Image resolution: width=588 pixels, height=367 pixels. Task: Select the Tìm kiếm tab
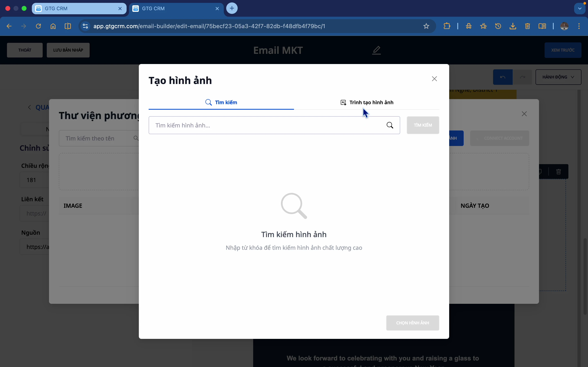click(x=221, y=102)
